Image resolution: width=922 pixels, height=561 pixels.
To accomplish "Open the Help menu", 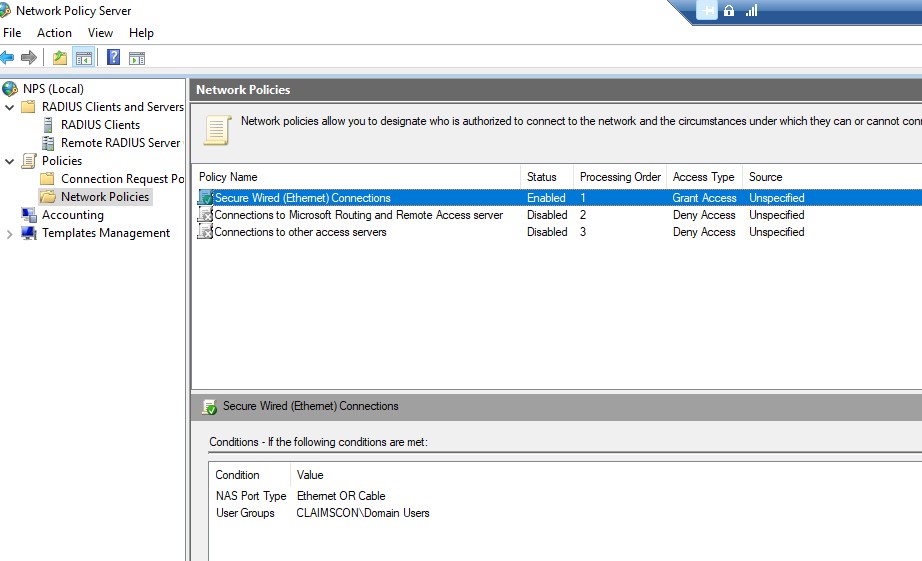I will [x=141, y=33].
